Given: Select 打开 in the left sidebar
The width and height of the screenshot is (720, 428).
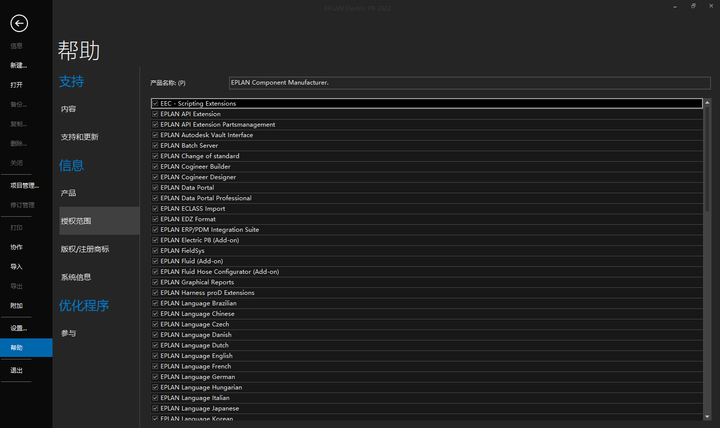Looking at the screenshot, I should point(17,85).
